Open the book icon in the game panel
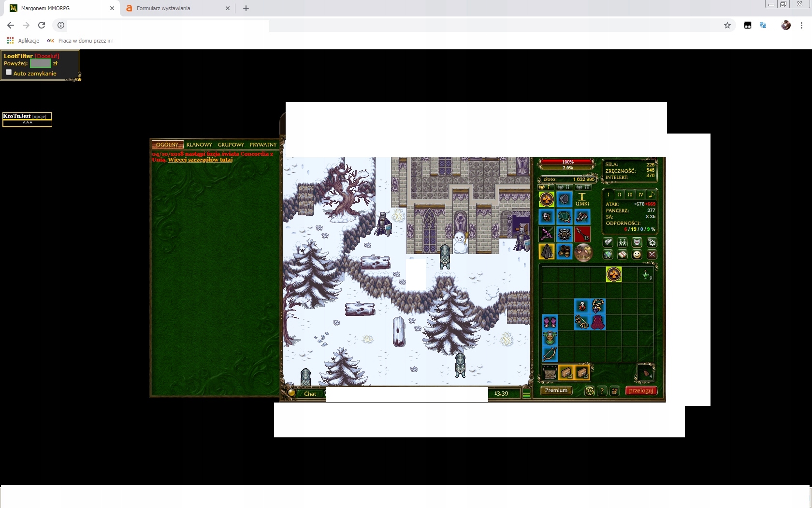Screen dimensions: 812x508 coord(623,254)
